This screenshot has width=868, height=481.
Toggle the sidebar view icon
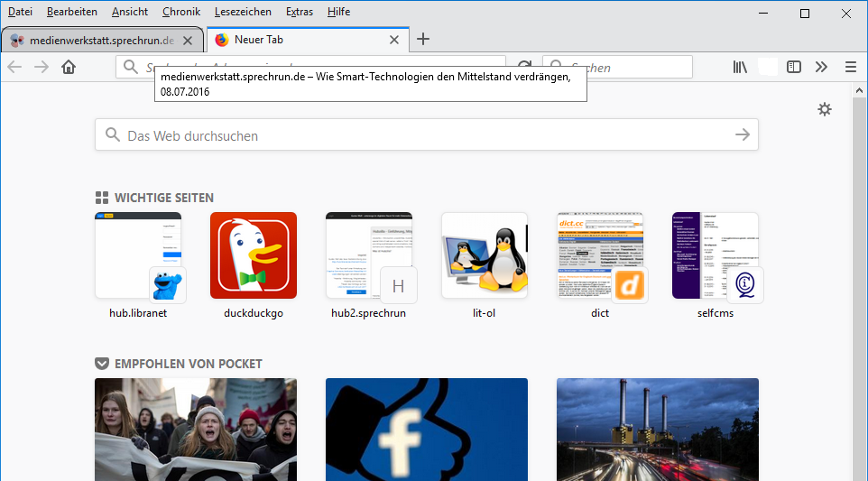click(x=794, y=67)
